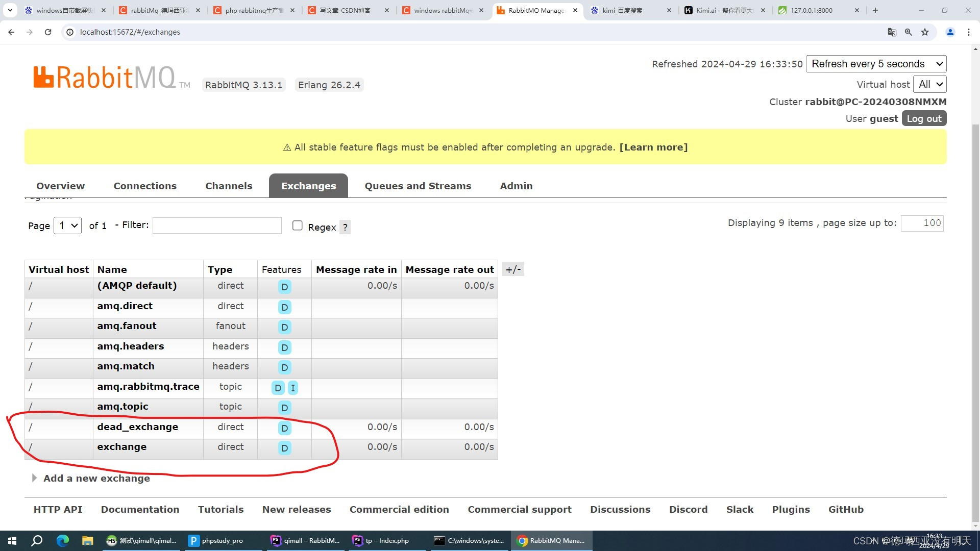This screenshot has width=980, height=551.
Task: Click the browser zoom magnifier icon
Action: (909, 32)
